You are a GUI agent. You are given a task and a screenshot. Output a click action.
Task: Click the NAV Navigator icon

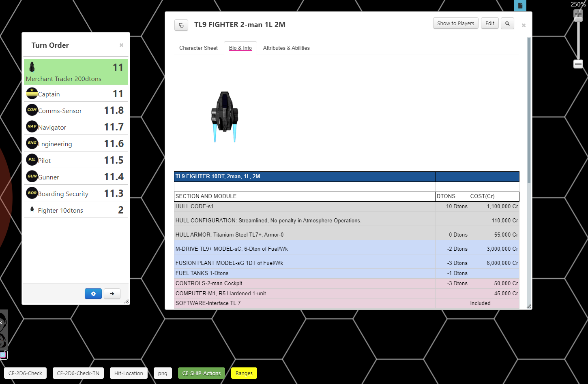pyautogui.click(x=32, y=126)
